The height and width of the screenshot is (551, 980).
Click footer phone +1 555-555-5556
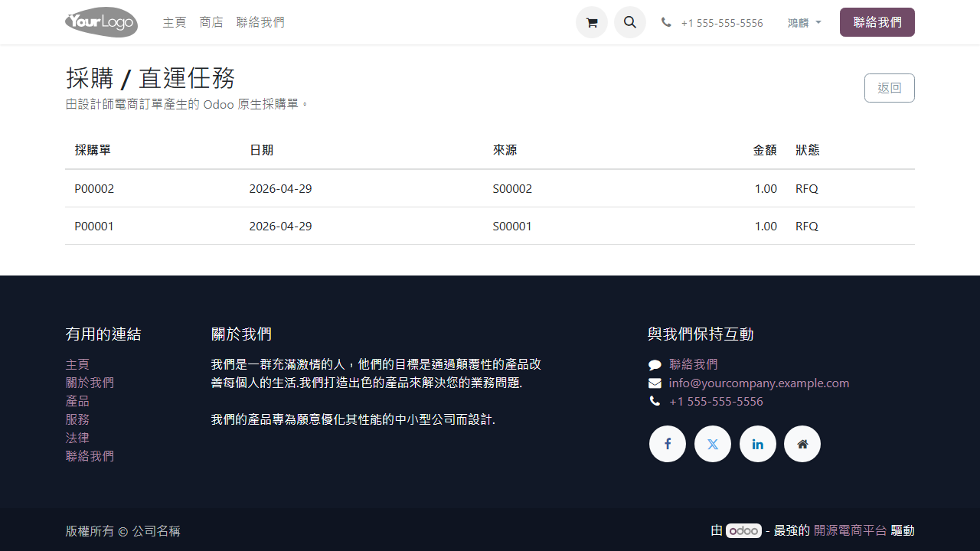click(716, 401)
